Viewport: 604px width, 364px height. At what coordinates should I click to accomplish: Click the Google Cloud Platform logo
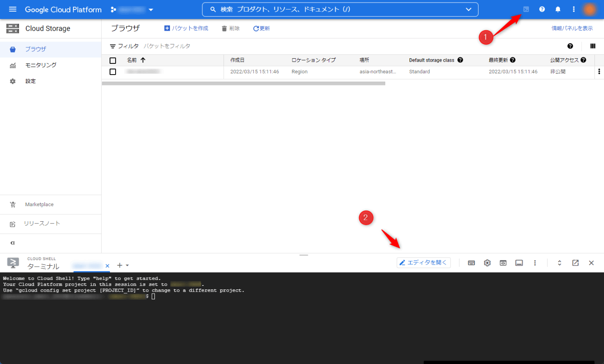click(x=63, y=9)
